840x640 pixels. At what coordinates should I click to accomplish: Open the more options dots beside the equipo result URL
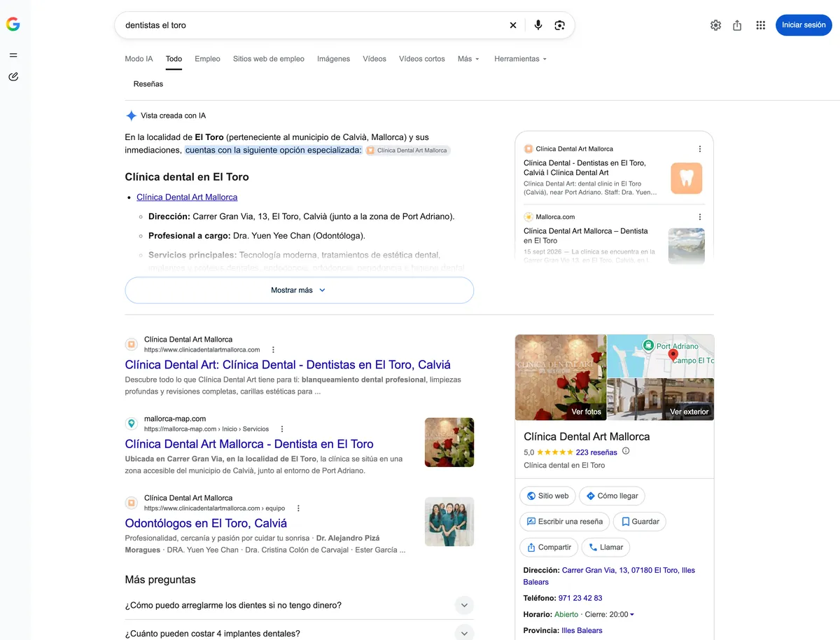298,508
